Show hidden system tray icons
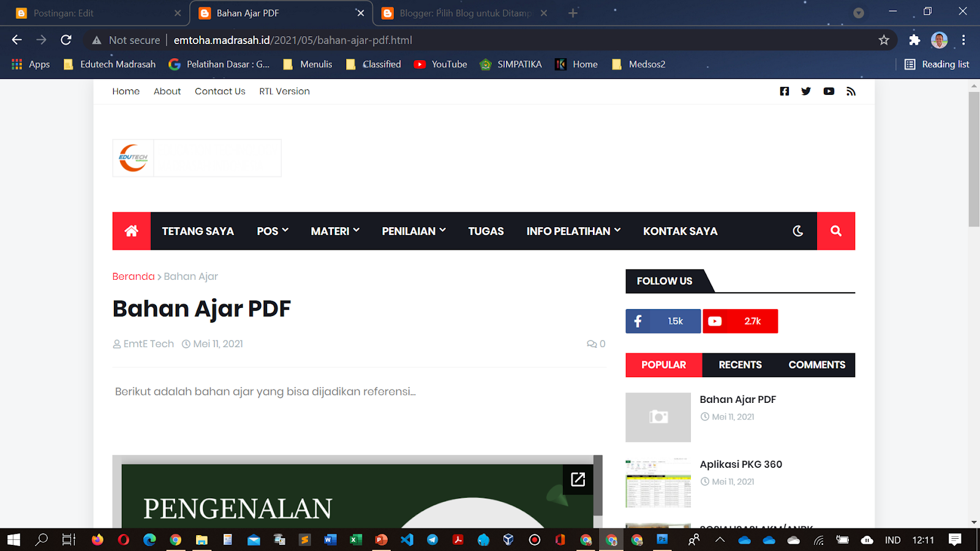980x551 pixels. pyautogui.click(x=720, y=540)
